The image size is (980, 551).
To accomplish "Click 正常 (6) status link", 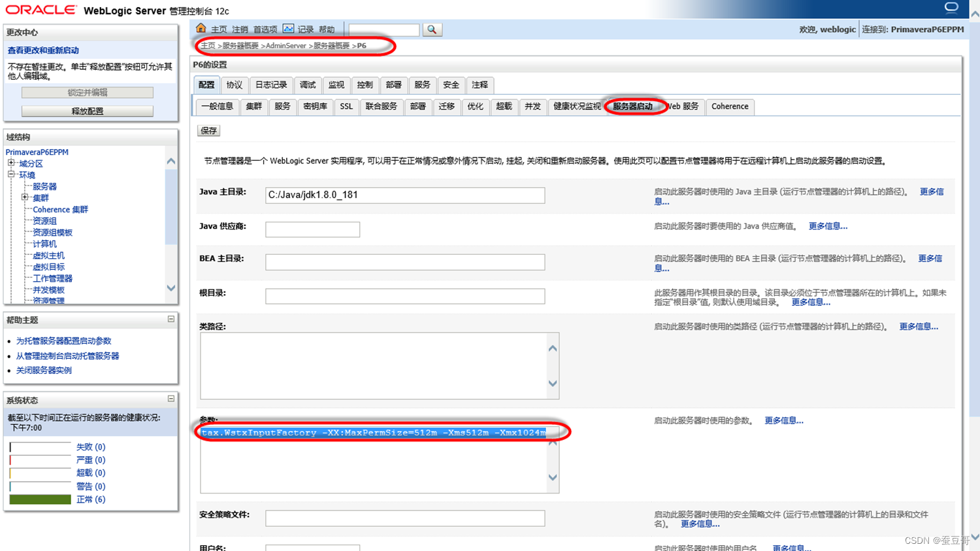I will pyautogui.click(x=91, y=499).
